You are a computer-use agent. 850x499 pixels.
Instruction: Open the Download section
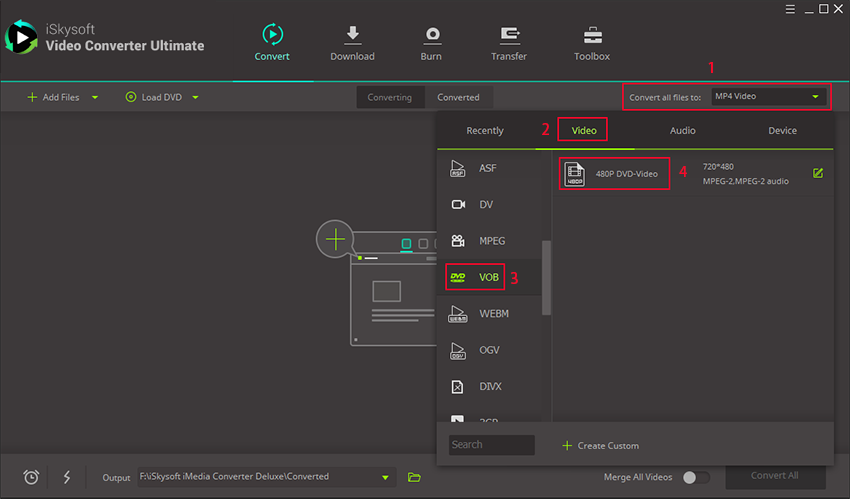352,43
